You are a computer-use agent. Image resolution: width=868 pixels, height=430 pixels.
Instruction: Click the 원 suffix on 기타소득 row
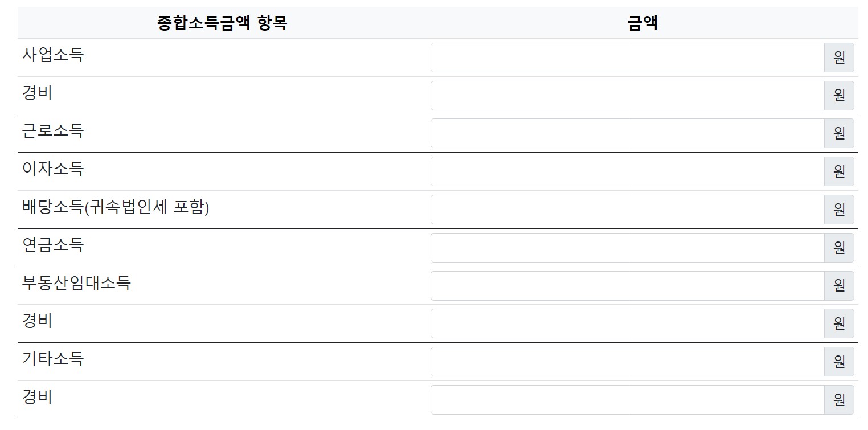click(x=839, y=362)
